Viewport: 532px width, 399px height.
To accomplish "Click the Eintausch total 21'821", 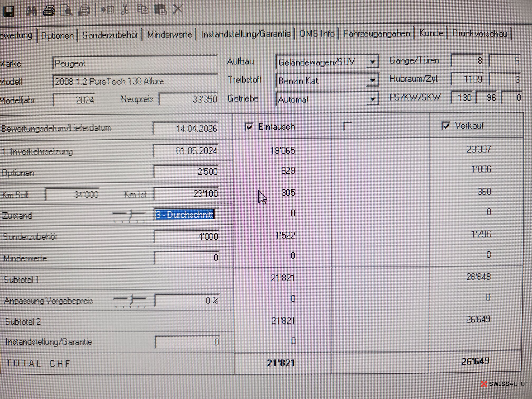I will click(281, 363).
